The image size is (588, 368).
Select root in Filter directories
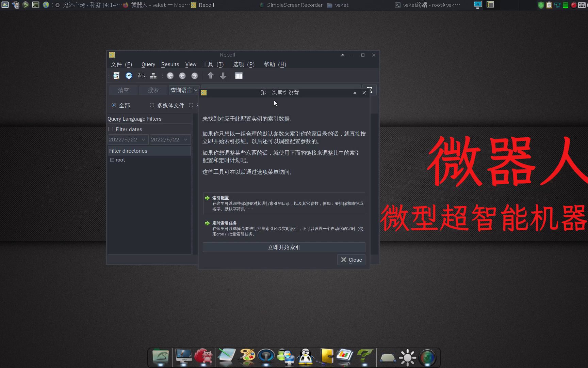(x=120, y=160)
